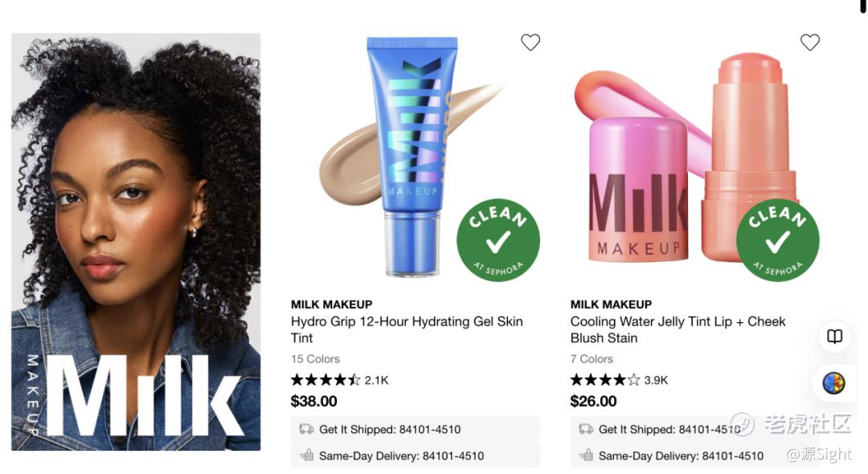Choose Same-Day Delivery for Hydro Grip
Image resolution: width=868 pixels, height=474 pixels.
coord(416,456)
